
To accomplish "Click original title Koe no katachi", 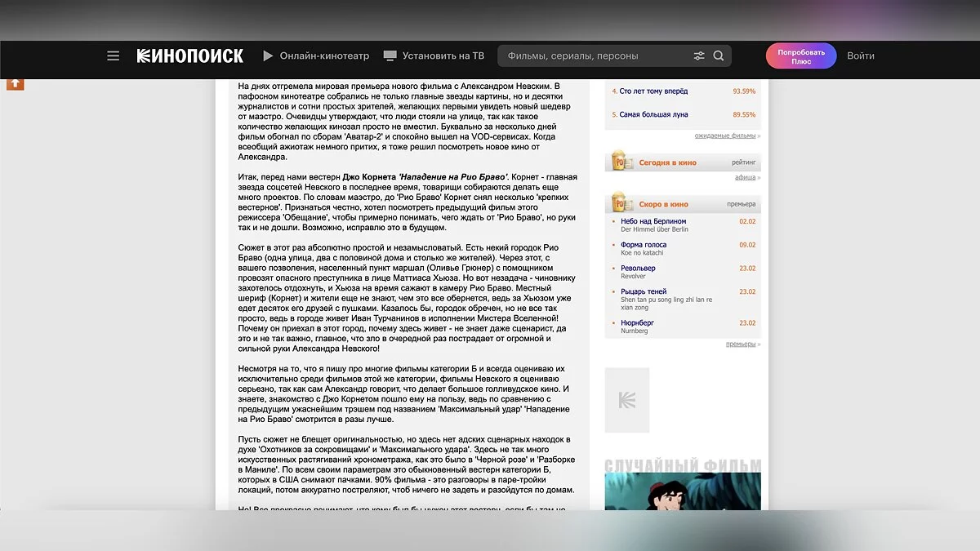I will 643,253.
